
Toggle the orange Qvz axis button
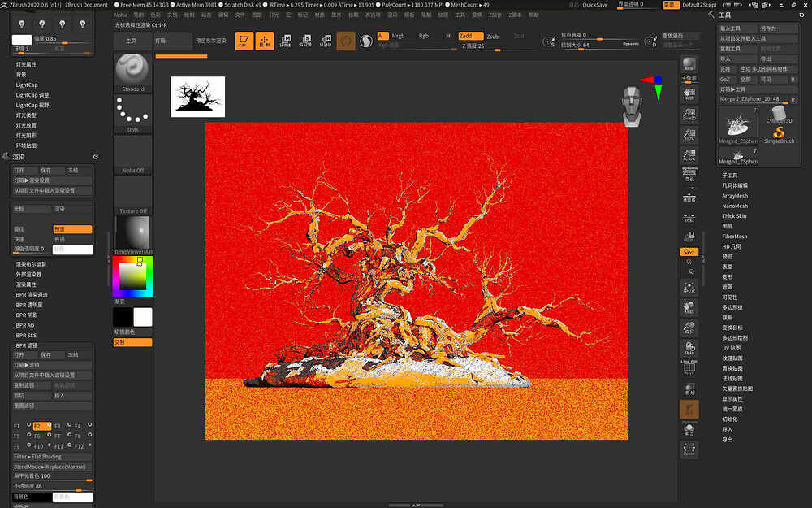[689, 252]
